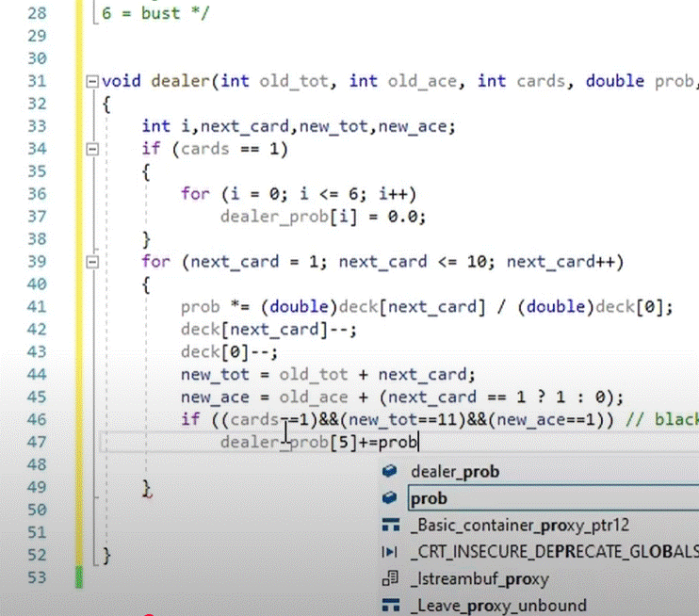Collapse the if (cards == 1) block
The image size is (699, 616).
coord(91,149)
